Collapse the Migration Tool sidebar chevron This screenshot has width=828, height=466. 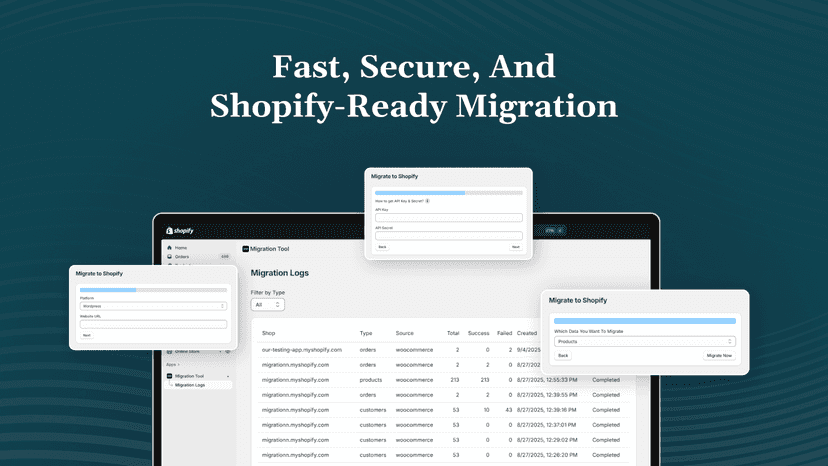(228, 376)
